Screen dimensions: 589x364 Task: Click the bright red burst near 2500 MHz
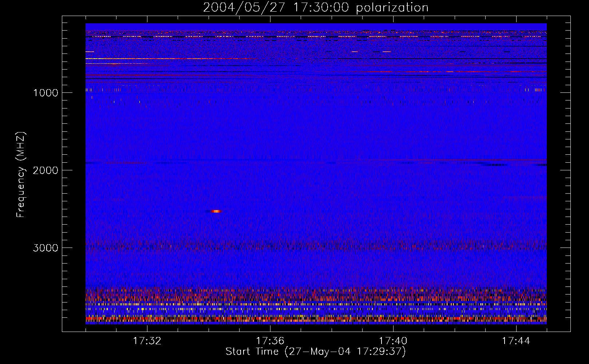pyautogui.click(x=216, y=211)
